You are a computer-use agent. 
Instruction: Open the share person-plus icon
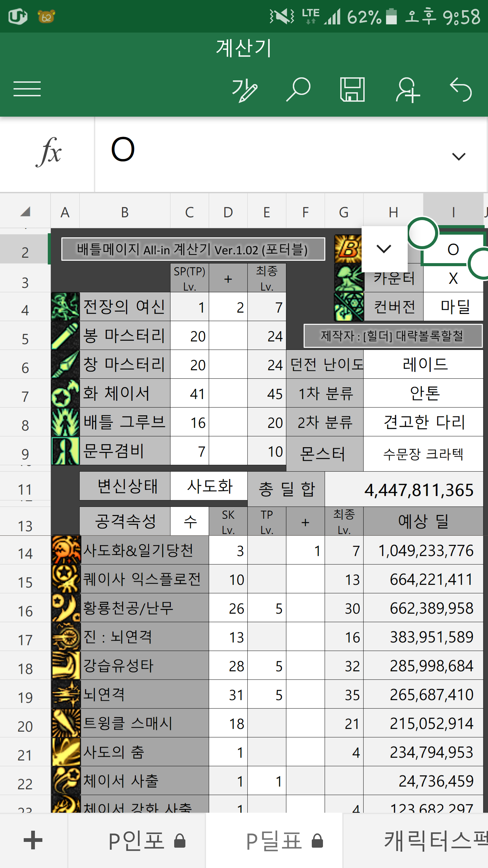[407, 90]
